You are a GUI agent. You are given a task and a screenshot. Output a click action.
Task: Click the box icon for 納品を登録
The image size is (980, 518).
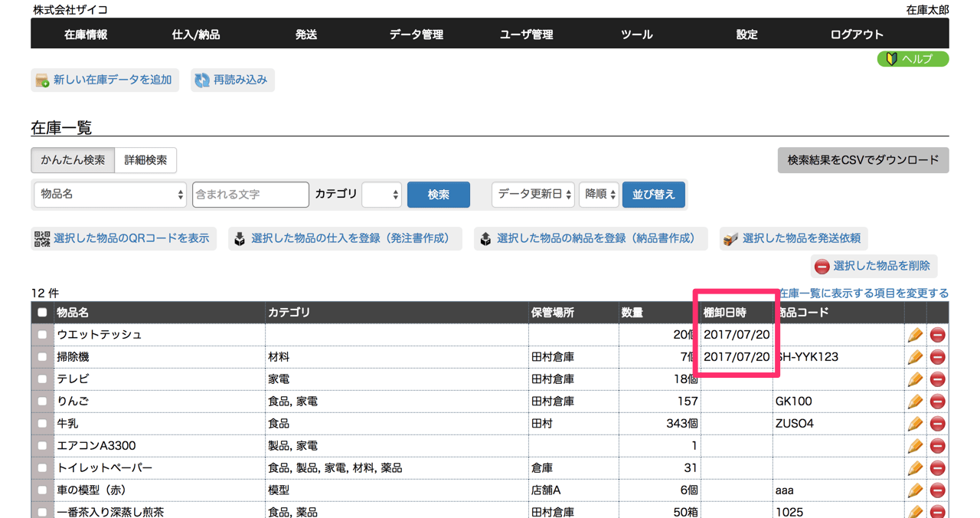(x=485, y=239)
